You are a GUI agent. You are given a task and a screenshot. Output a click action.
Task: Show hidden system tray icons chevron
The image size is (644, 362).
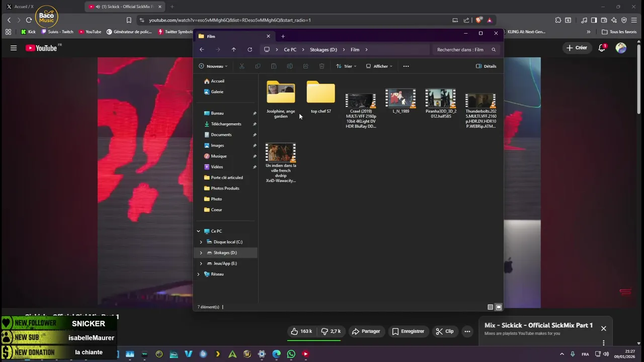coord(562,354)
